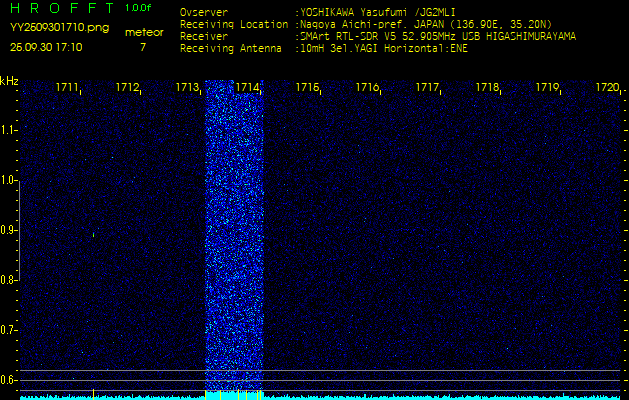Click the Ovserver field label
This screenshot has height=400, width=629.
[x=204, y=12]
